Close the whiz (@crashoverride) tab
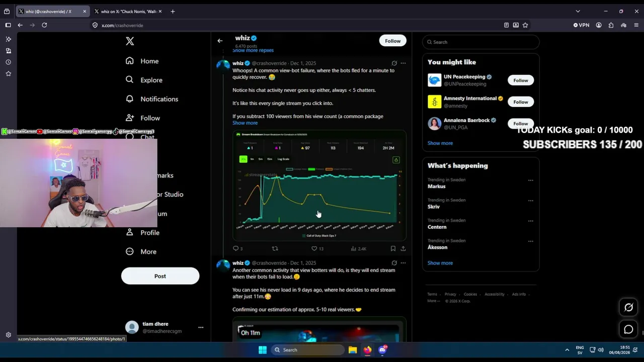The image size is (644, 362). pos(85,11)
